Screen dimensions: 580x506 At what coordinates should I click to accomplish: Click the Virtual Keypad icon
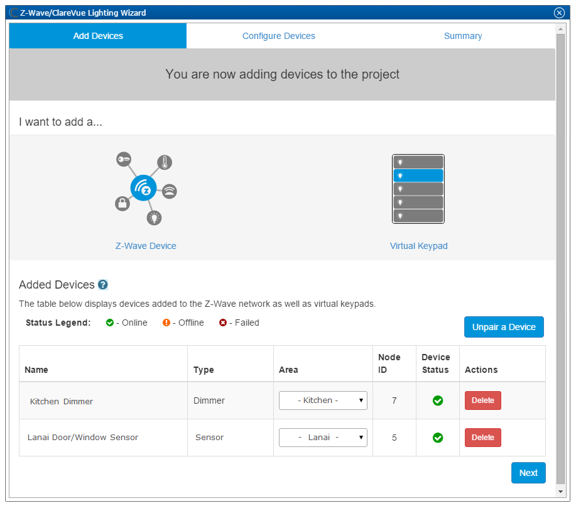[x=418, y=189]
